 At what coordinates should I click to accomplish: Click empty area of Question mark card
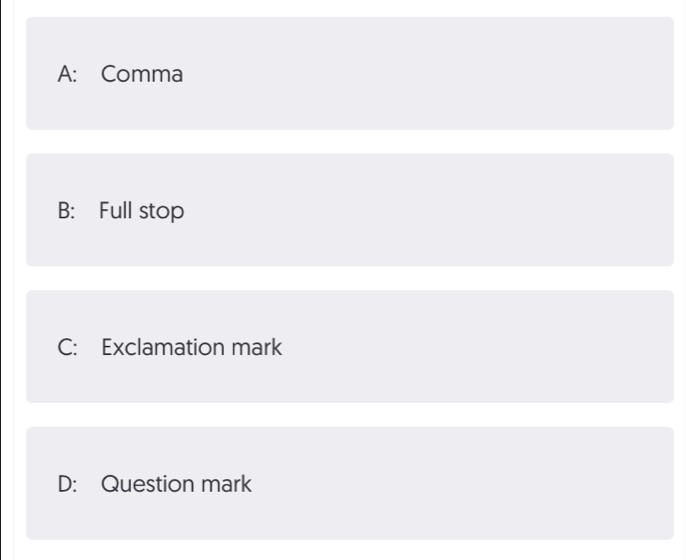tap(459, 483)
